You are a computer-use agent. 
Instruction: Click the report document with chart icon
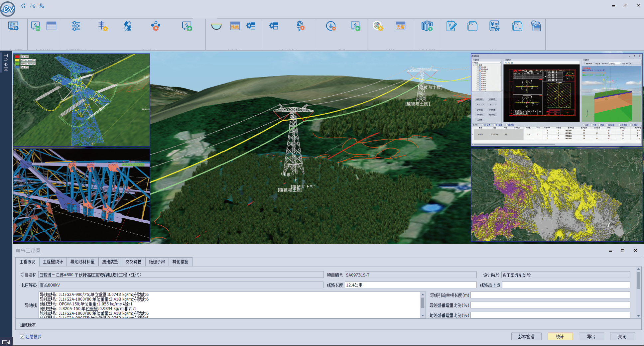click(x=536, y=26)
